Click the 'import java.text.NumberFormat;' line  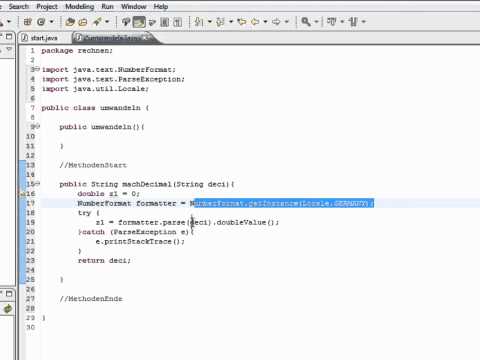[x=109, y=70]
